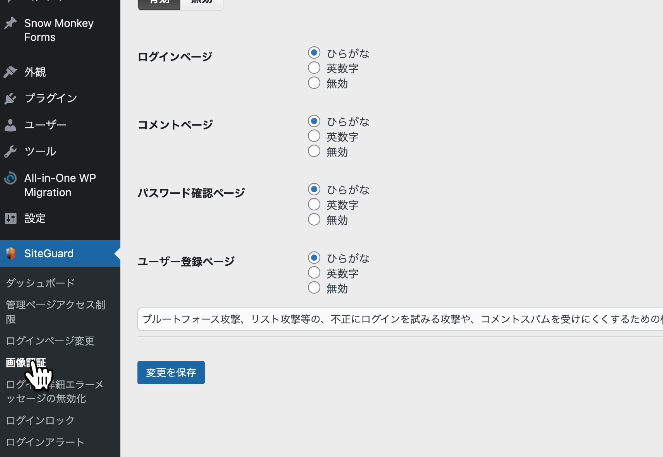This screenshot has width=663, height=457.
Task: Select ひらがな for ログインページ
Action: pyautogui.click(x=314, y=53)
